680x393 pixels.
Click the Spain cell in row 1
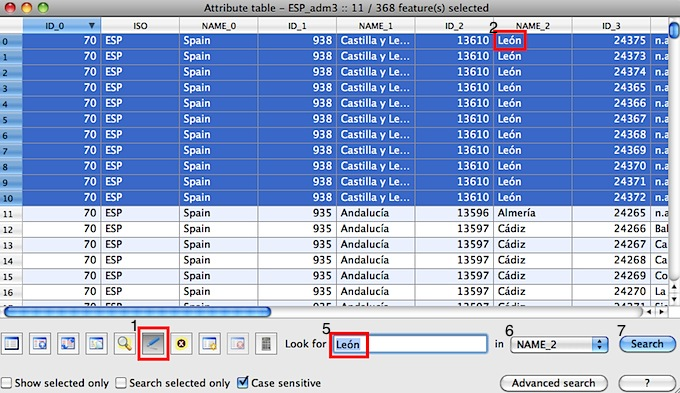[x=219, y=56]
